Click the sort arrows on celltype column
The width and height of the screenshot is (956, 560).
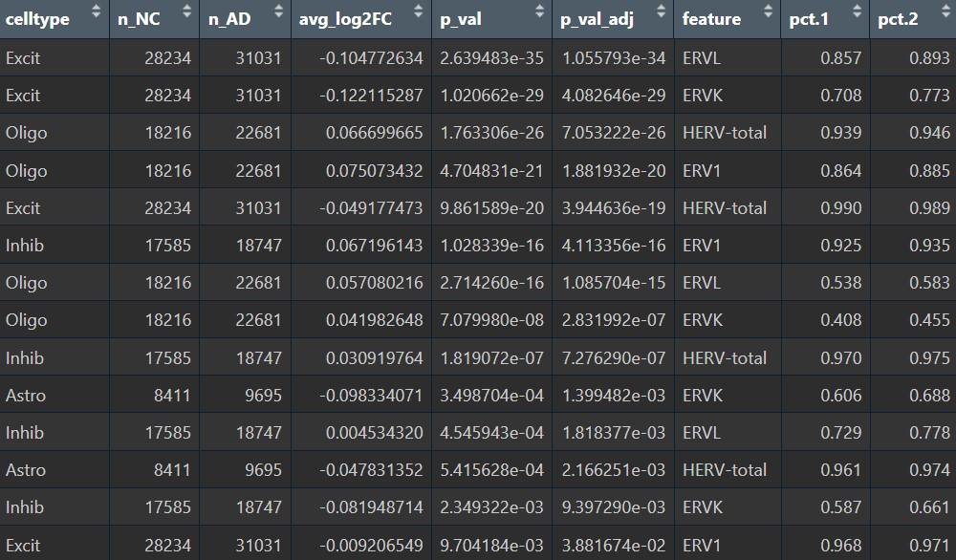pyautogui.click(x=96, y=12)
